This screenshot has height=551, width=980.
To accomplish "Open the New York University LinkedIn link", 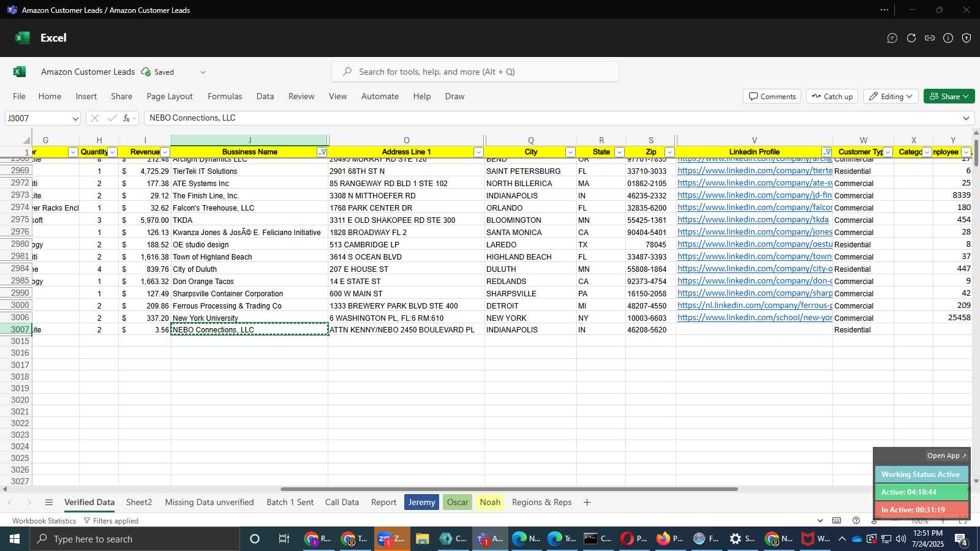I will point(755,318).
